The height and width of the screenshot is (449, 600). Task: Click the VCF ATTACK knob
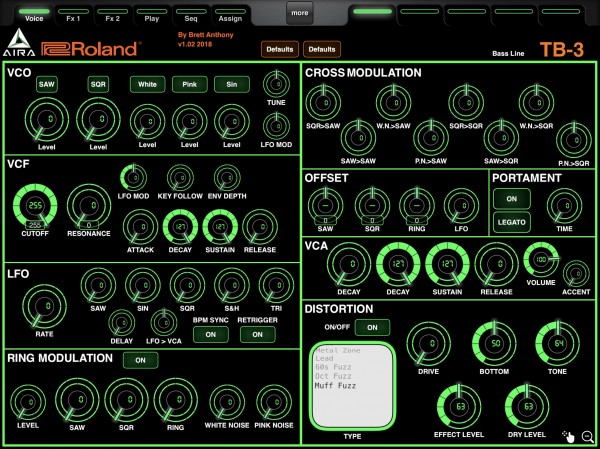point(140,227)
